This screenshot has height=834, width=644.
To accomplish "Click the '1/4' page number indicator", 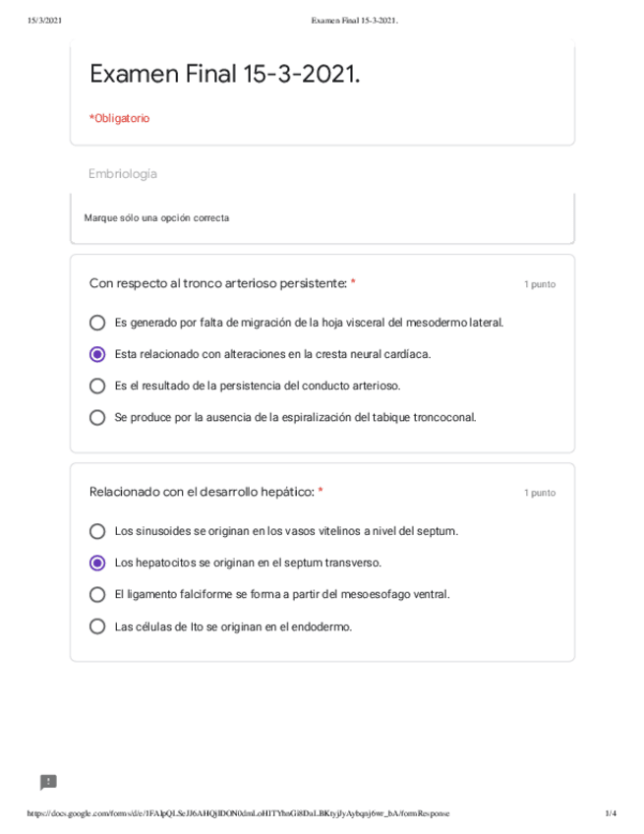I will tap(611, 814).
